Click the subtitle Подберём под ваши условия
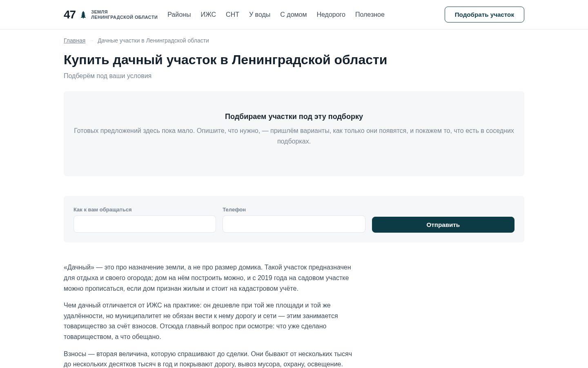 [x=107, y=76]
